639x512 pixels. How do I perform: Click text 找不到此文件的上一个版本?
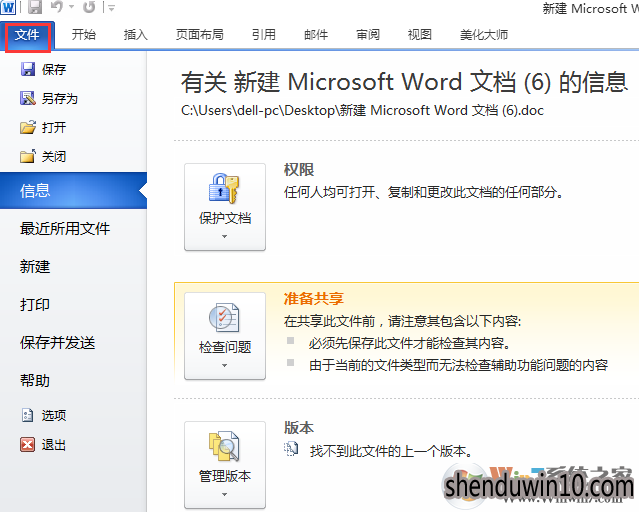point(391,451)
